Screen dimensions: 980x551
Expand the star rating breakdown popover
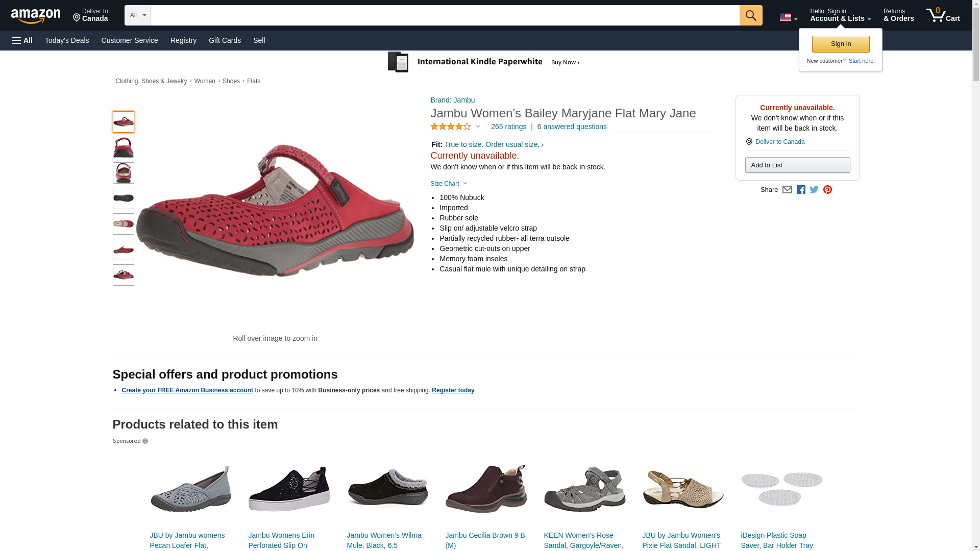pyautogui.click(x=455, y=127)
